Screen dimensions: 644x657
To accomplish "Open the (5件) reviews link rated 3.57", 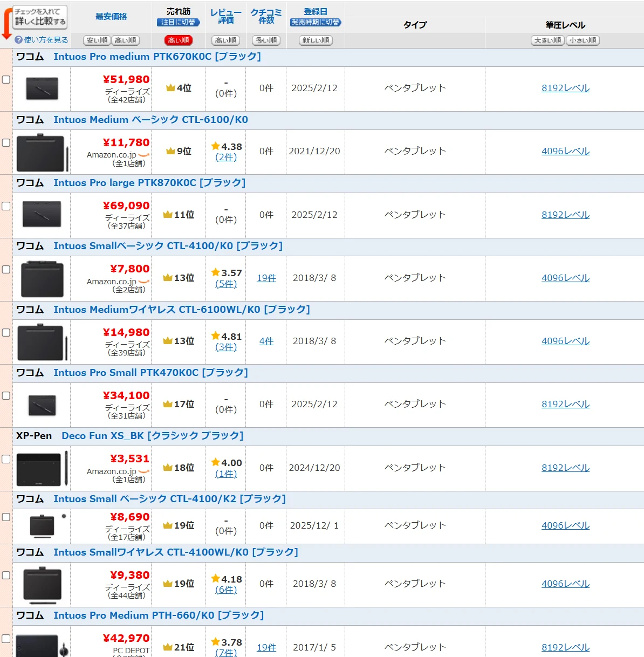I will click(226, 284).
